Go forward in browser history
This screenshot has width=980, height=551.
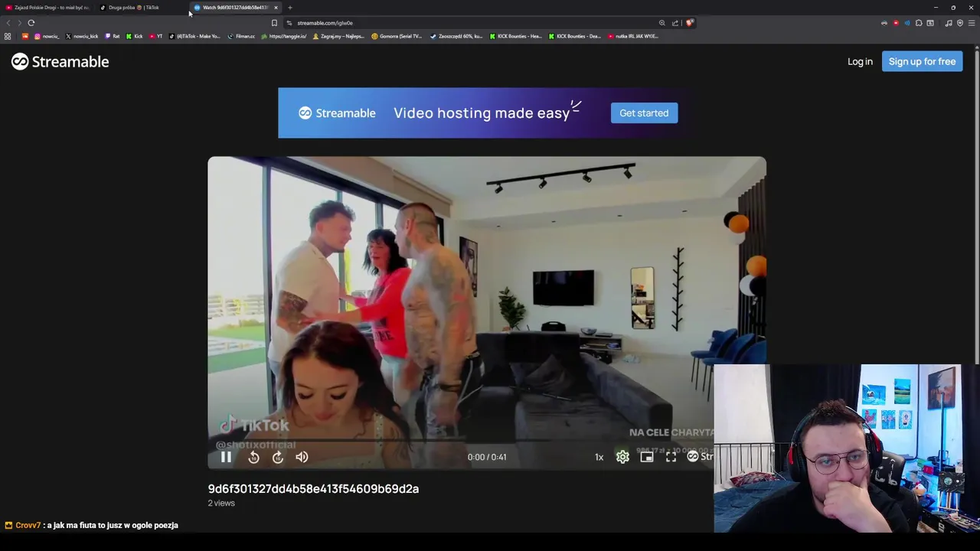pos(19,23)
